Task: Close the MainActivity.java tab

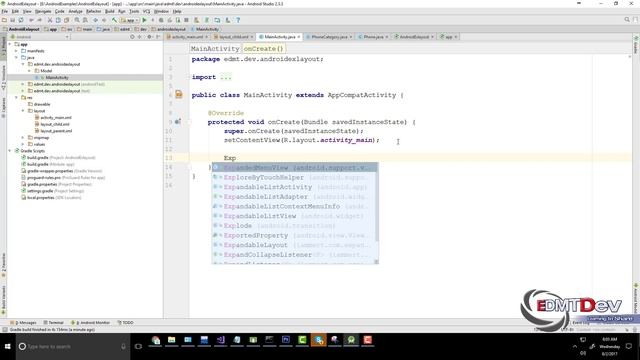Action: (x=299, y=37)
